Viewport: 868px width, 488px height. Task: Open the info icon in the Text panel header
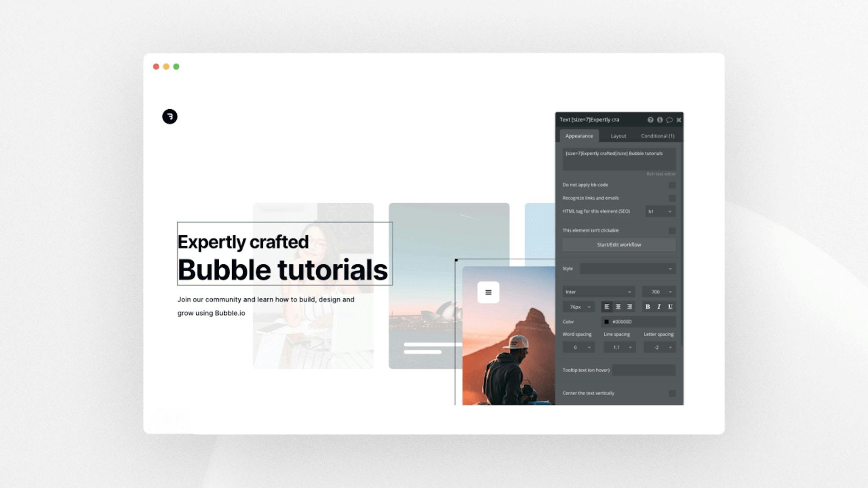pyautogui.click(x=659, y=120)
